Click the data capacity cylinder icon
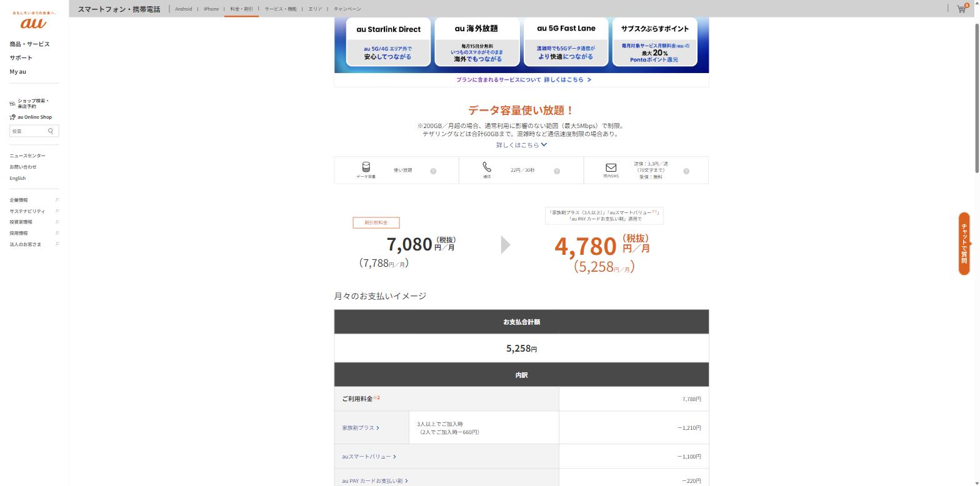Image resolution: width=980 pixels, height=486 pixels. pos(366,167)
